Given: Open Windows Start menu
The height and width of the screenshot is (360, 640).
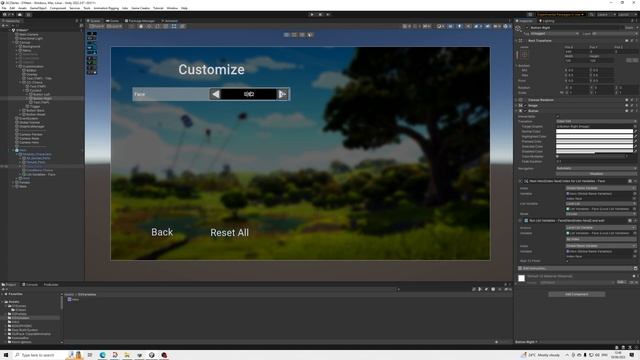Looking at the screenshot, I should click(6, 355).
